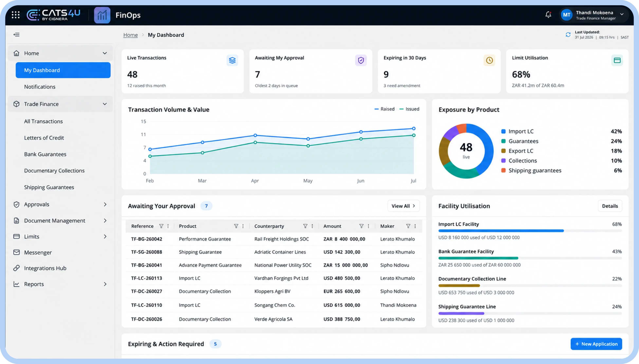This screenshot has height=364, width=639.
Task: Open the Reference column options menu
Action: (168, 226)
